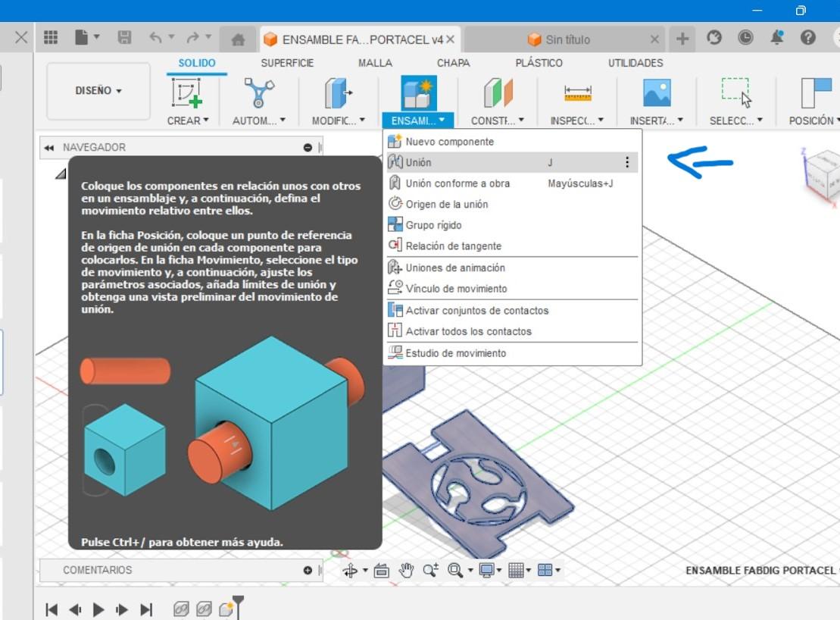Expand the COMENTARIOS panel plus button

click(x=308, y=570)
